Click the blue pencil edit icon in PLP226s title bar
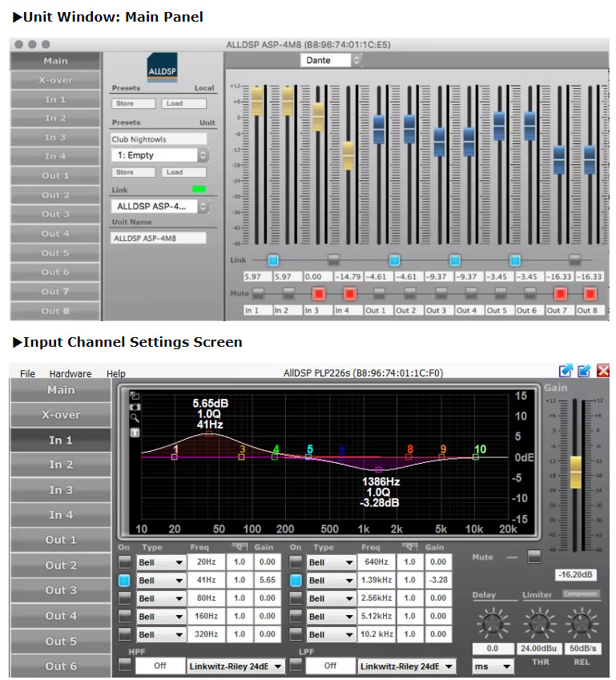The height and width of the screenshot is (680, 616). 584,371
